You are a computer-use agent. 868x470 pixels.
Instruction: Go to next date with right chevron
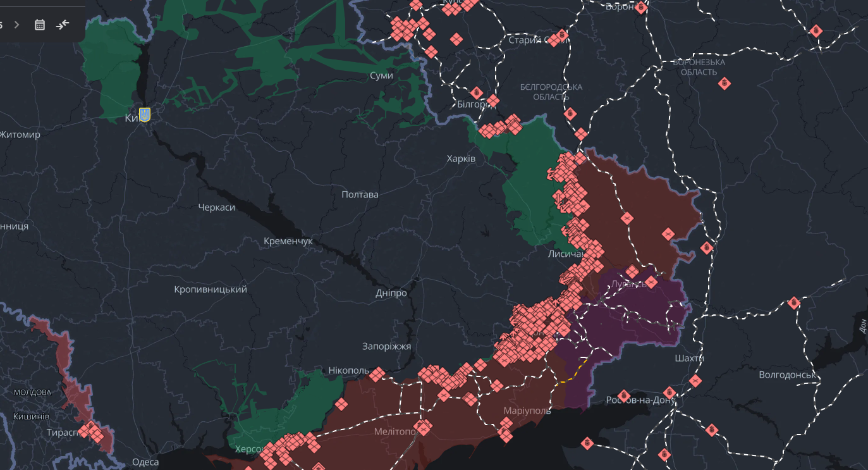(x=17, y=25)
